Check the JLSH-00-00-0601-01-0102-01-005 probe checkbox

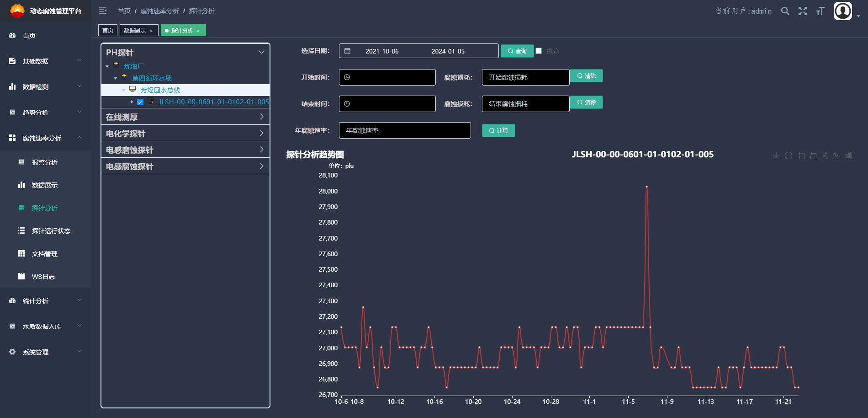click(140, 102)
